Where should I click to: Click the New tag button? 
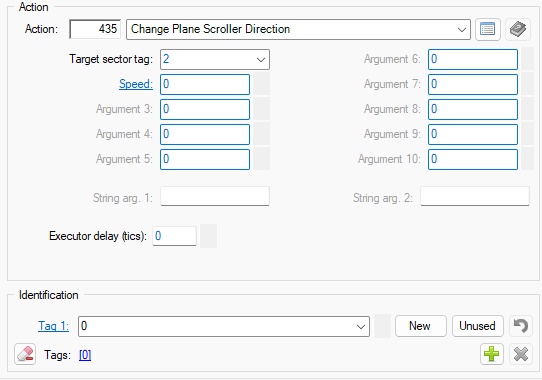(421, 326)
